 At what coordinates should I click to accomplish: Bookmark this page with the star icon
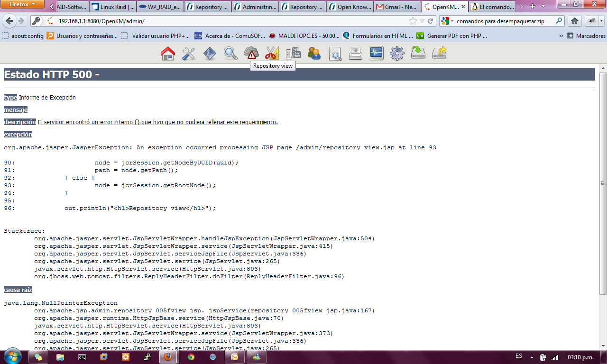(x=413, y=21)
